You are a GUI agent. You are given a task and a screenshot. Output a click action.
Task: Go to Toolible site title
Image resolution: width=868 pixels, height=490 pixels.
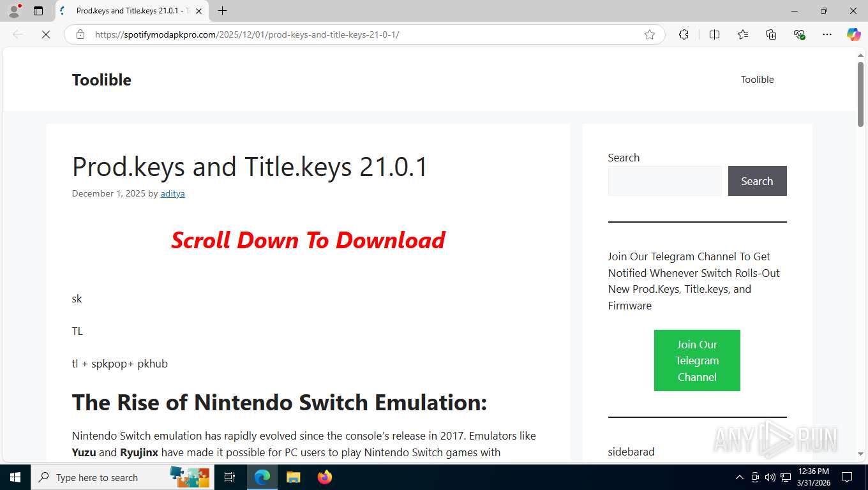[101, 80]
